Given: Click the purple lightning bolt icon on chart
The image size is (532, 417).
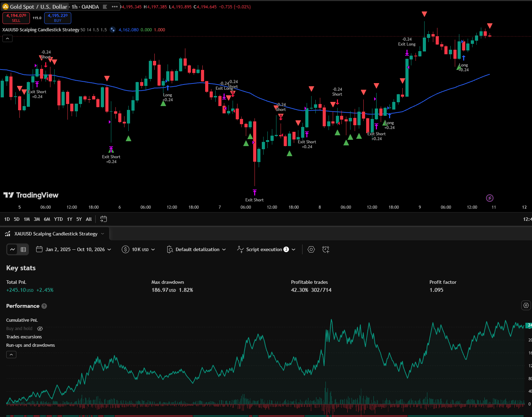Looking at the screenshot, I should pyautogui.click(x=490, y=198).
